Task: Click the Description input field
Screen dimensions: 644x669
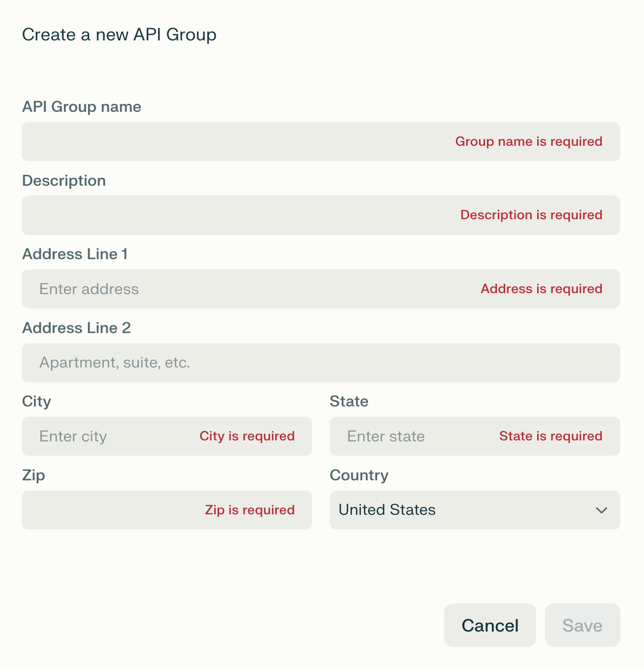Action: [197, 215]
